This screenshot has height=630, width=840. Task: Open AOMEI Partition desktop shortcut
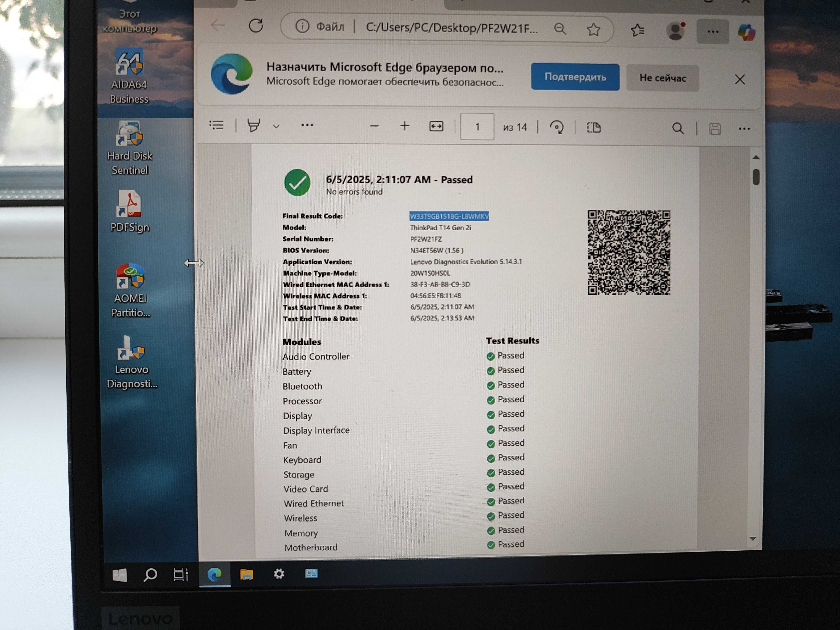click(130, 291)
